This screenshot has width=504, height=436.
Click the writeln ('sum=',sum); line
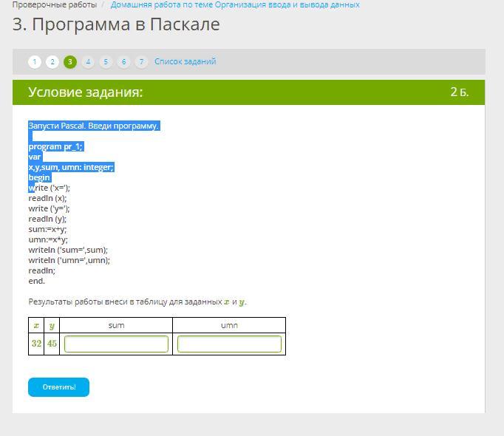pos(68,250)
